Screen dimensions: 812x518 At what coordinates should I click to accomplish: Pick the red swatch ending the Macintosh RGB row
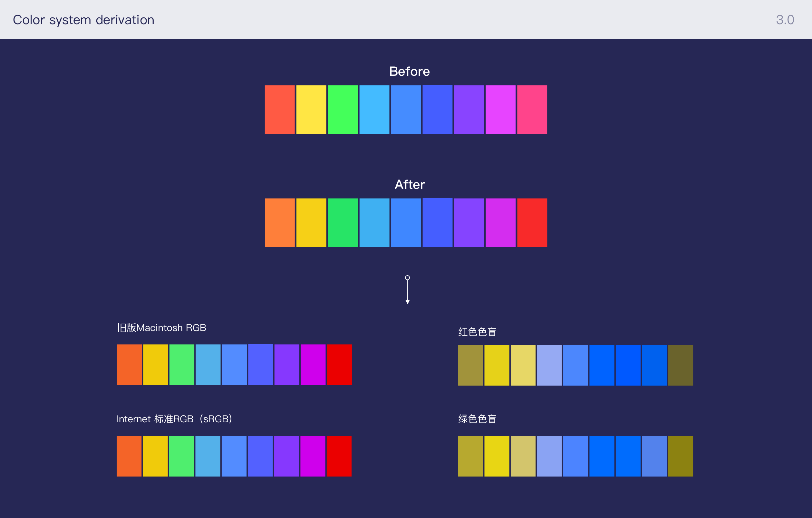339,365
